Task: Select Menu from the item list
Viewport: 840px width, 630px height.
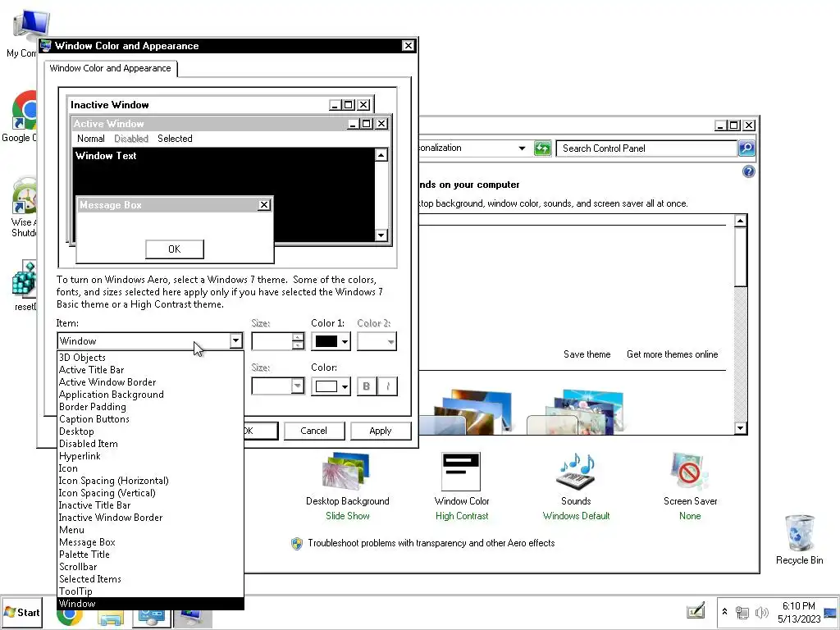Action: point(72,530)
